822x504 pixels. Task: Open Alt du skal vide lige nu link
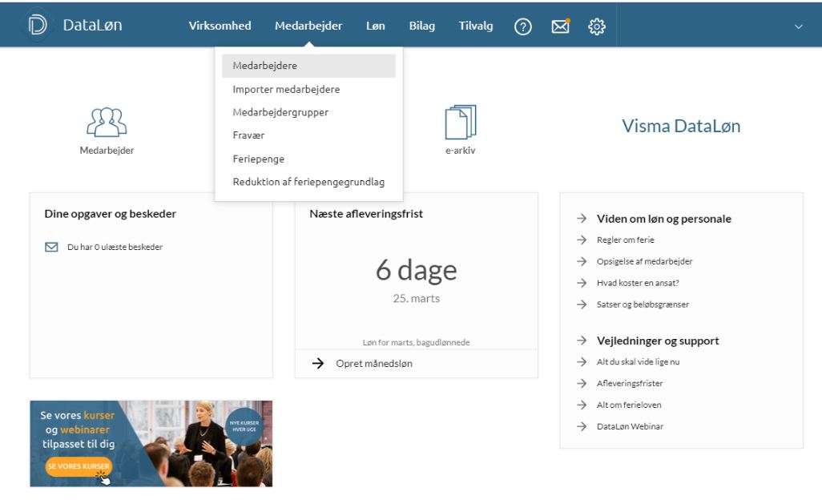[x=638, y=362]
